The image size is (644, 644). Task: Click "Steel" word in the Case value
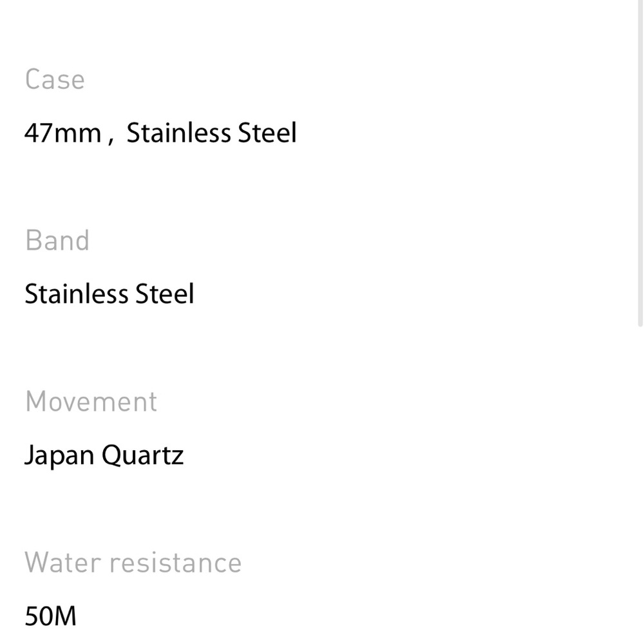[x=267, y=133]
